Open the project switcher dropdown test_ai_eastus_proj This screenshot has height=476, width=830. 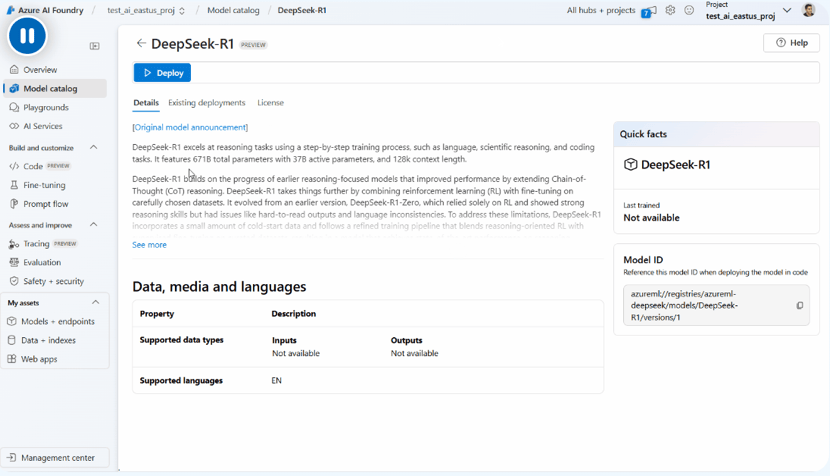coord(147,11)
